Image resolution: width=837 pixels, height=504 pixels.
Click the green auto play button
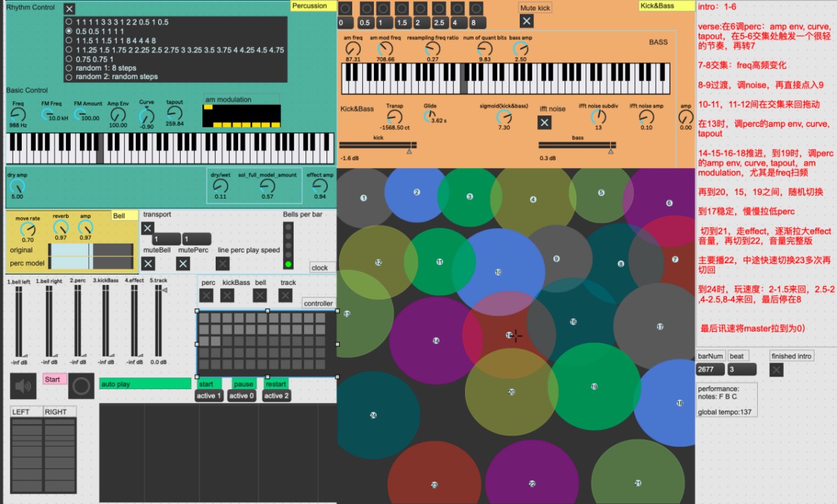(x=145, y=384)
